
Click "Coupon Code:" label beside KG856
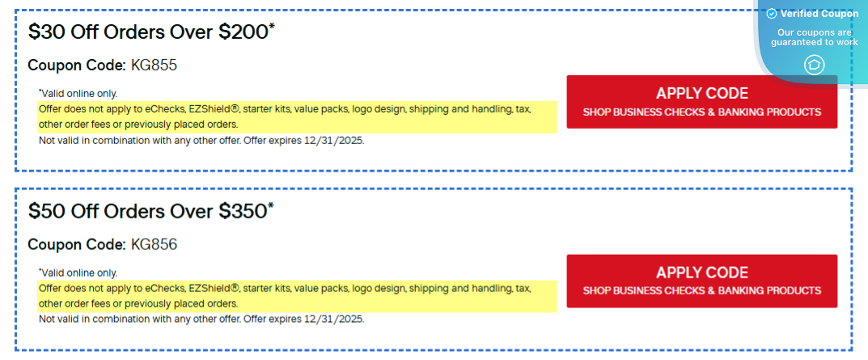pos(77,244)
